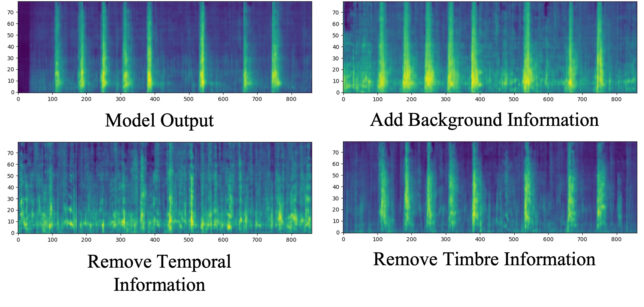Select the 'Add Background Information' caption
Screen dimensions: 644x307
(x=484, y=120)
